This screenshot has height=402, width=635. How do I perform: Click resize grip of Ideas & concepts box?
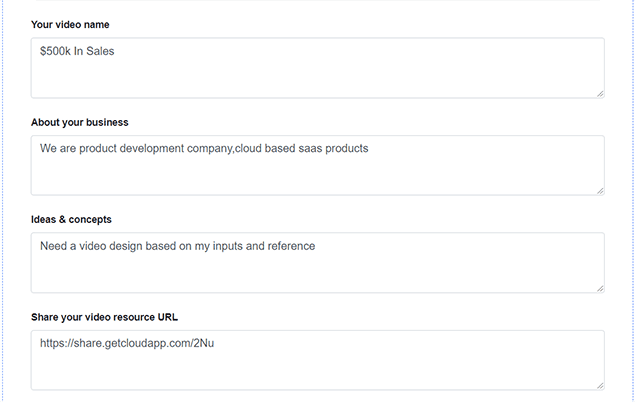[x=600, y=288]
